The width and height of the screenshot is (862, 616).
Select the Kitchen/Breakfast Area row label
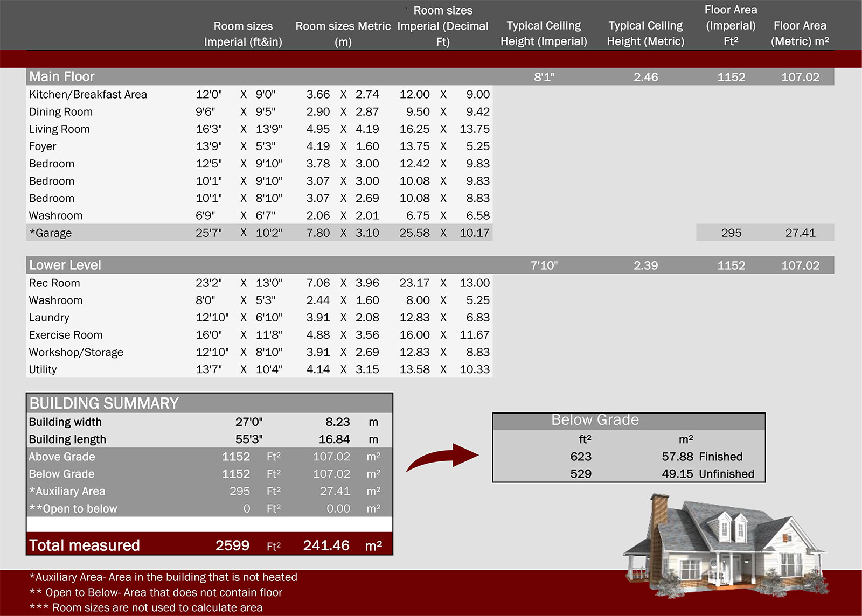(88, 94)
